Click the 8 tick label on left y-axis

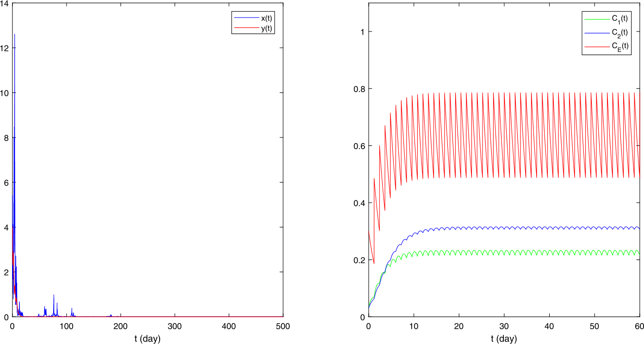[x=6, y=138]
